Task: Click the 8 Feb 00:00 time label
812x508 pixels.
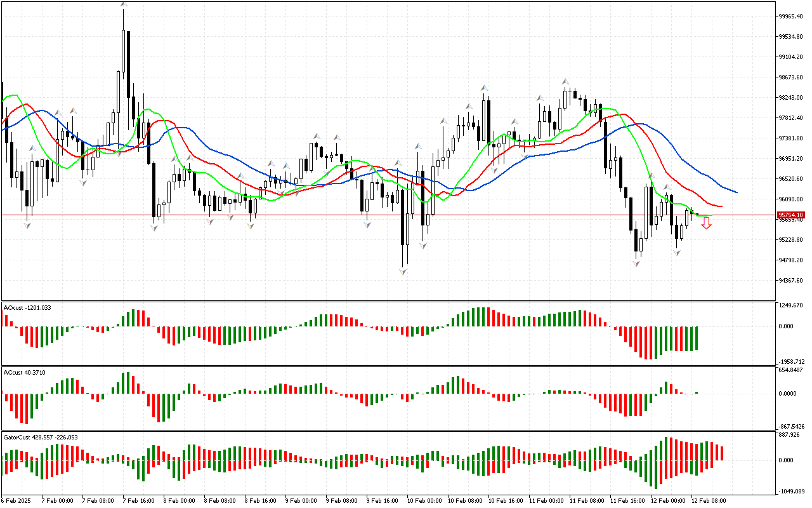Action: click(x=179, y=501)
